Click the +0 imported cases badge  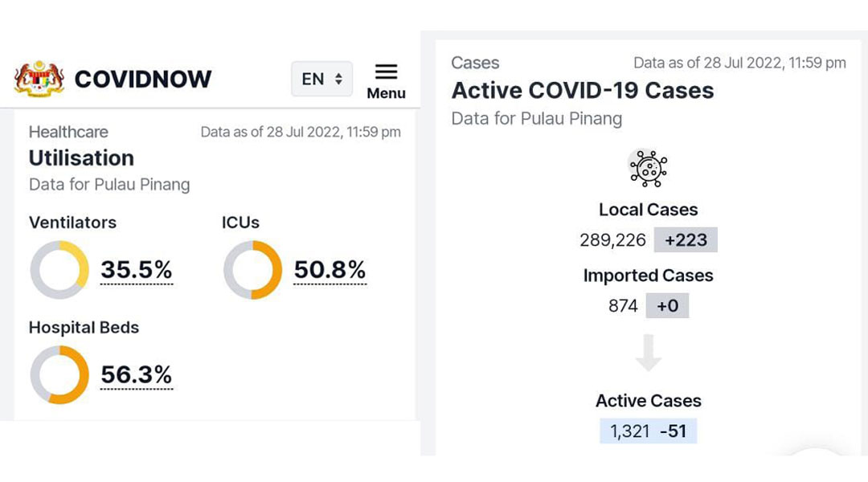click(x=667, y=305)
